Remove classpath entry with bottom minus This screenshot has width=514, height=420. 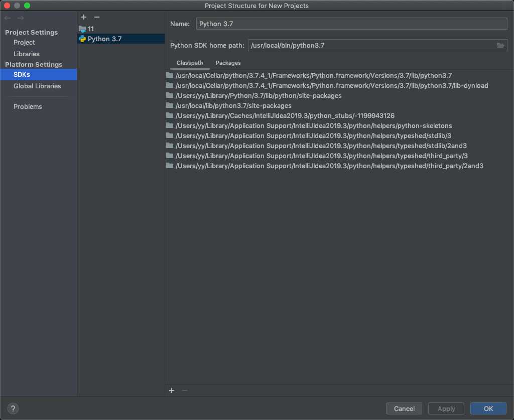185,390
